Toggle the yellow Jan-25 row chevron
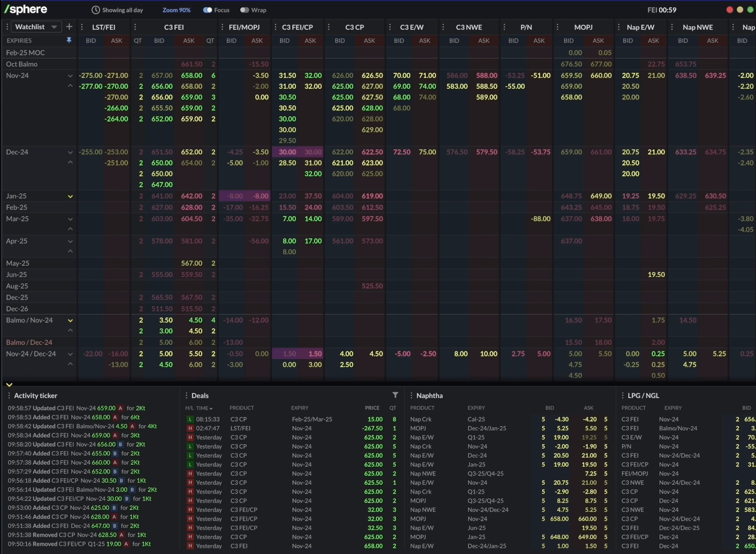This screenshot has height=554, width=756. pos(70,196)
